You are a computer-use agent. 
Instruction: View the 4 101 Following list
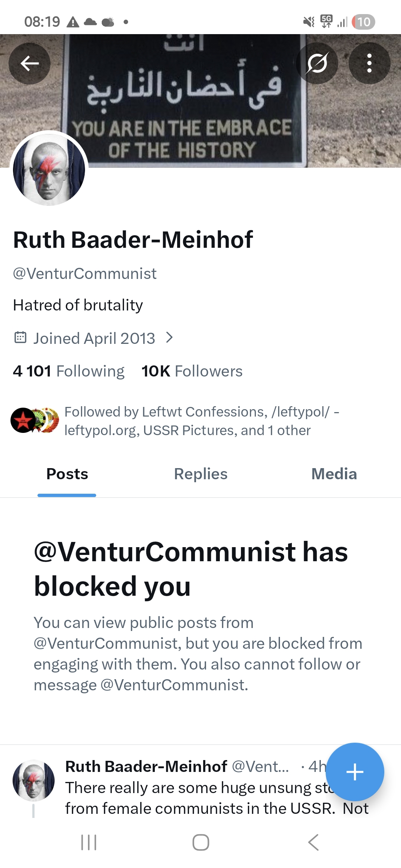click(x=69, y=371)
